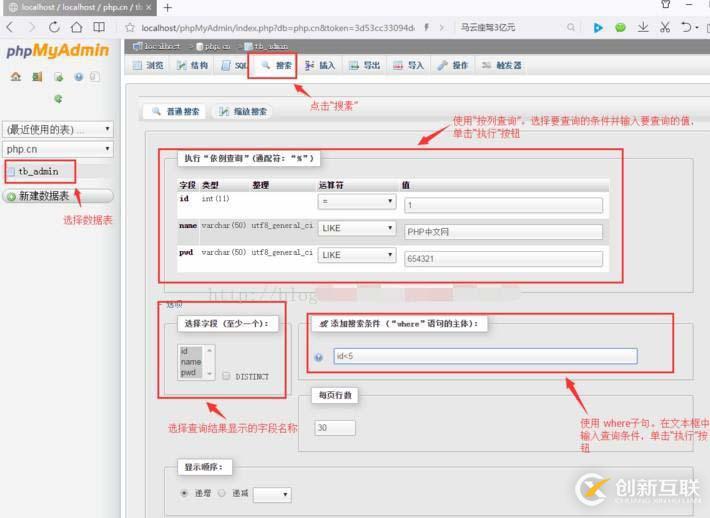Focus the pwd value field with 654321
This screenshot has width=710, height=518.
tap(503, 259)
